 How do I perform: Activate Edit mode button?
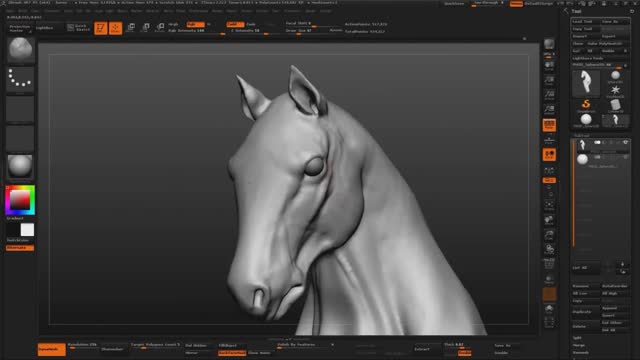pos(100,28)
